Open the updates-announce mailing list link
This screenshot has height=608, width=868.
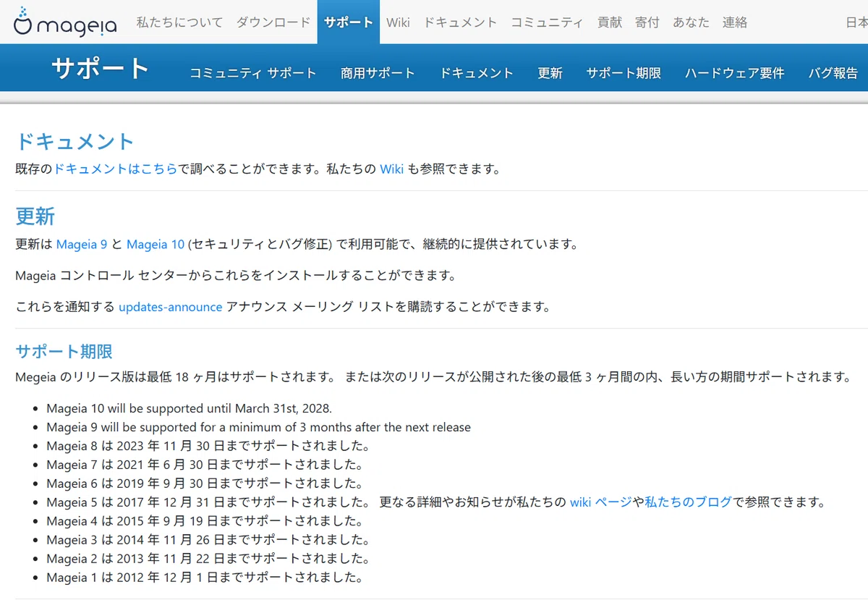click(170, 307)
